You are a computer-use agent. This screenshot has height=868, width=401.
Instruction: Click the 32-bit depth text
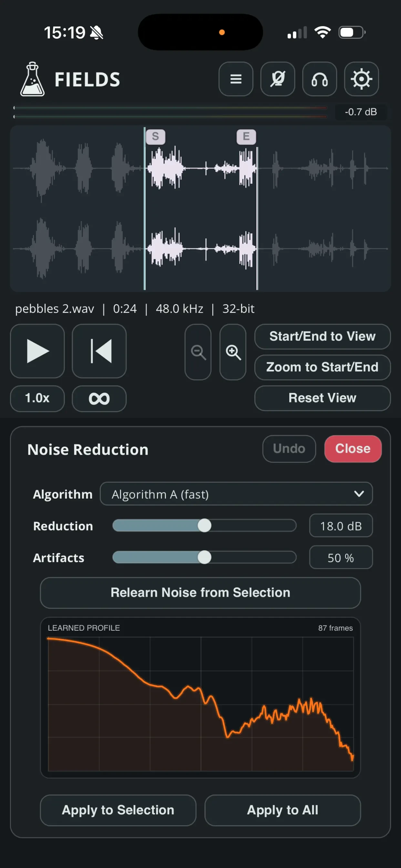tap(238, 309)
